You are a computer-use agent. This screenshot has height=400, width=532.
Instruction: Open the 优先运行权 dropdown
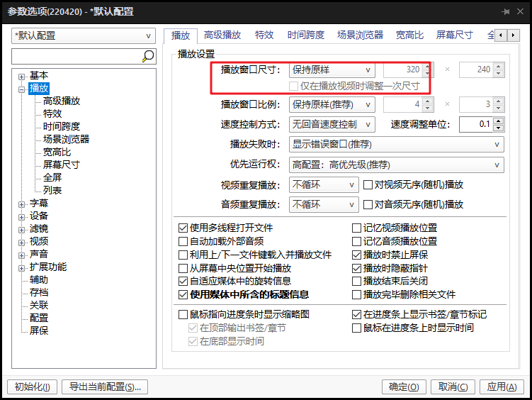coord(396,165)
